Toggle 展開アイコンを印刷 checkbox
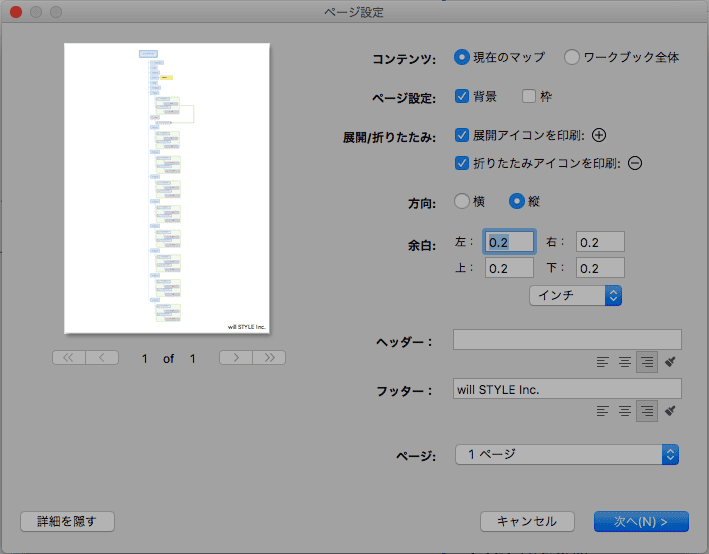Image resolution: width=709 pixels, height=554 pixels. point(462,135)
